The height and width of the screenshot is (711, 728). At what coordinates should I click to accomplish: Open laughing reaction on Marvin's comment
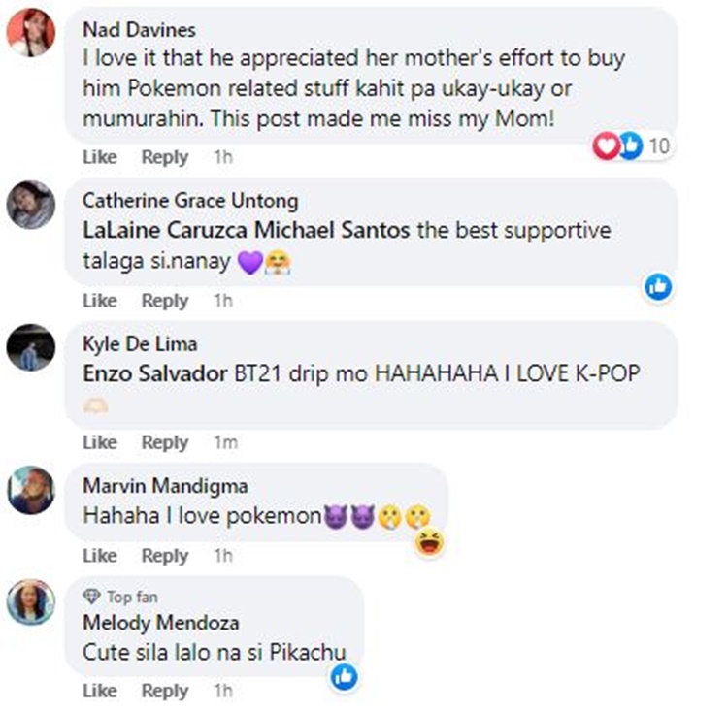point(428,544)
